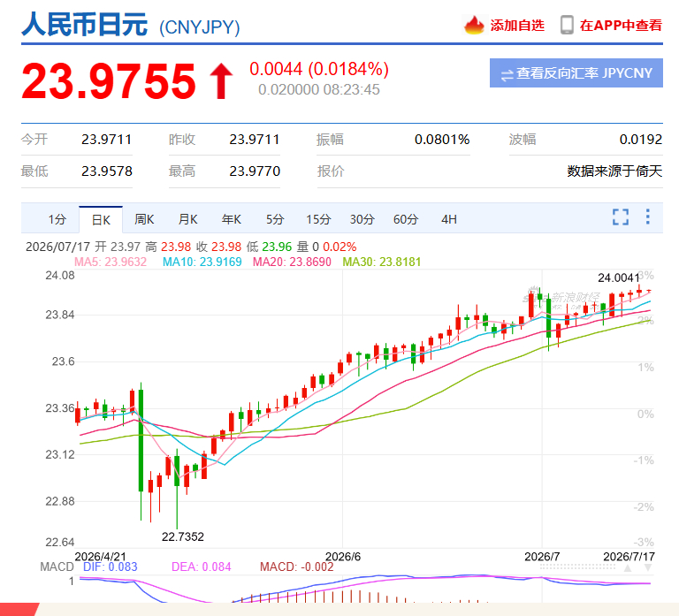Click the (CNYJPY) symbol code
The width and height of the screenshot is (679, 616).
(200, 27)
